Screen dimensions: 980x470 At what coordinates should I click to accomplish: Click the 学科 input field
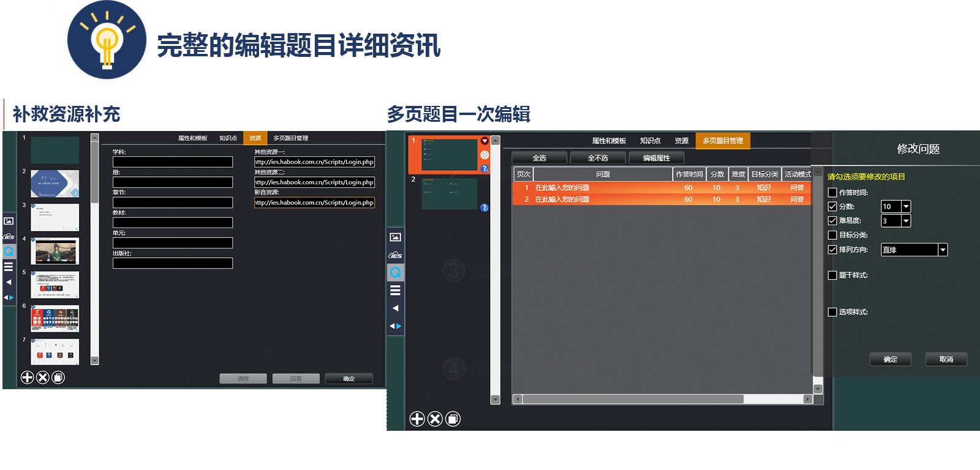pos(173,162)
